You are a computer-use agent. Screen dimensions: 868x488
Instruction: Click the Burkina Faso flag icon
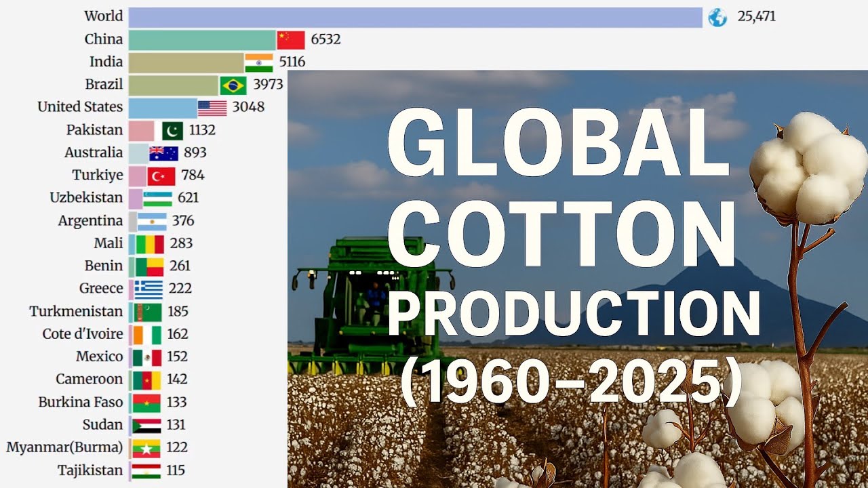(146, 403)
